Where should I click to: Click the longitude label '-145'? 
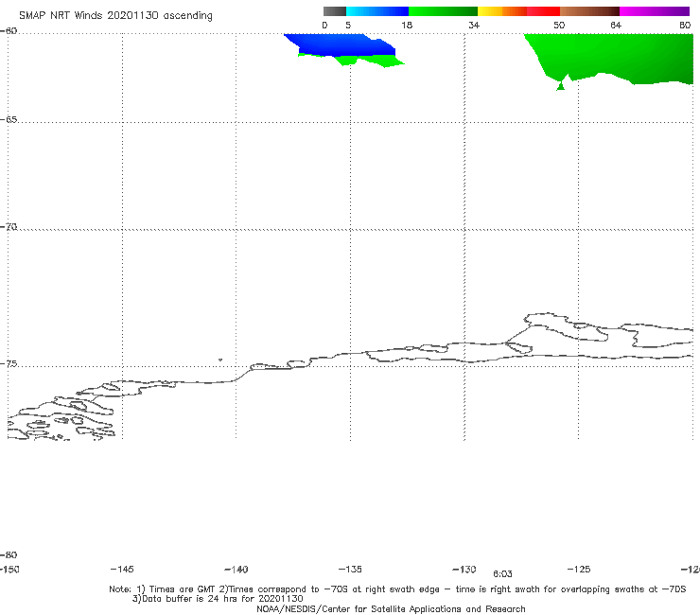[x=122, y=569]
